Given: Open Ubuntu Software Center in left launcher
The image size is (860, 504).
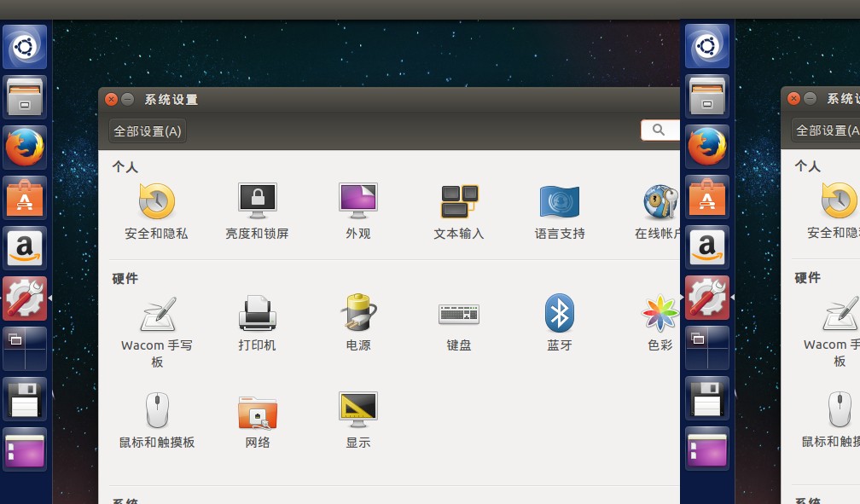Looking at the screenshot, I should (25, 198).
